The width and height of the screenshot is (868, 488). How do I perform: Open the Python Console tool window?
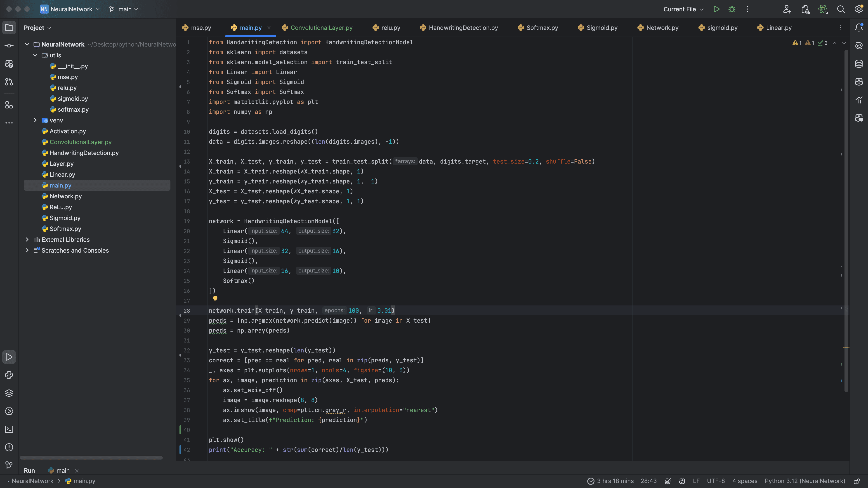click(x=9, y=375)
